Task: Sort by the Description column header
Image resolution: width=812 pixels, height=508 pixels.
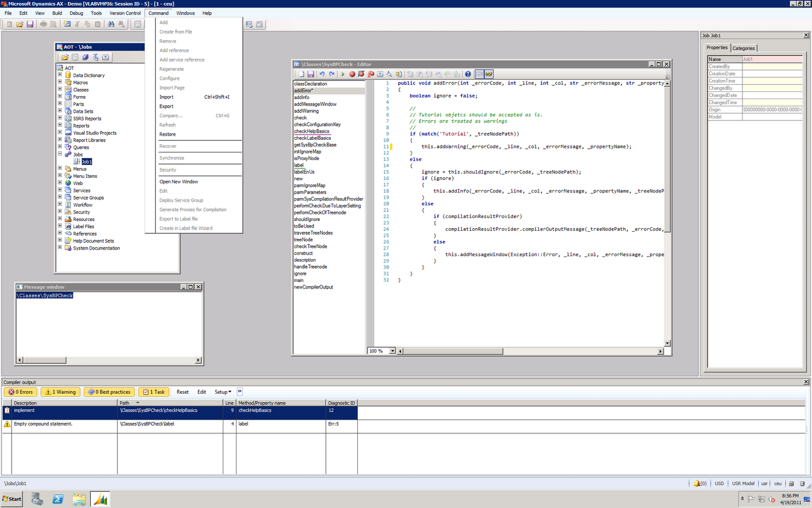Action: (x=64, y=403)
